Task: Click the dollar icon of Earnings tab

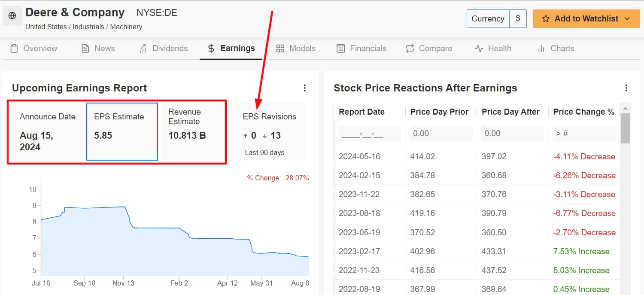Action: (x=211, y=49)
